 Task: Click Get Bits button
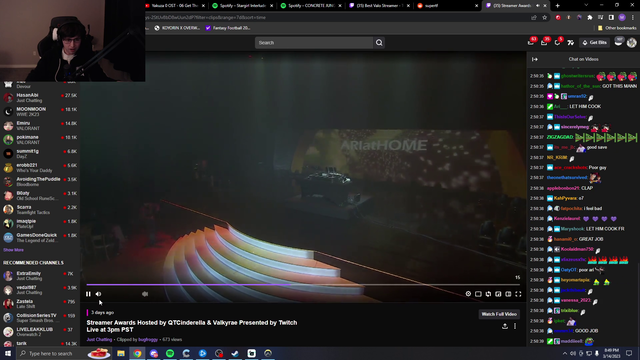[x=595, y=42]
